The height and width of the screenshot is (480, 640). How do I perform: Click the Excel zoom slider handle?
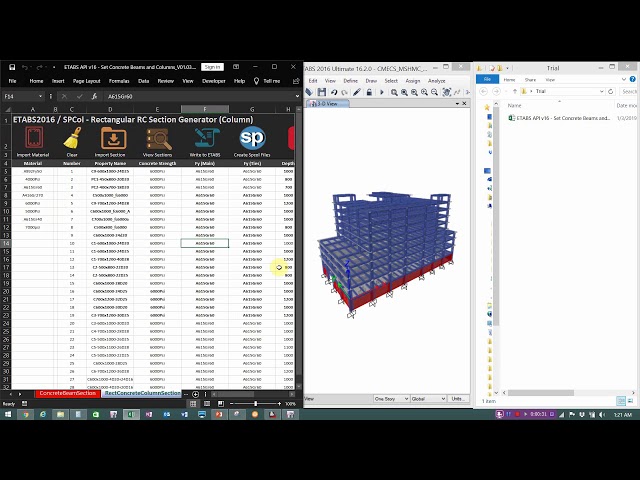tap(256, 404)
